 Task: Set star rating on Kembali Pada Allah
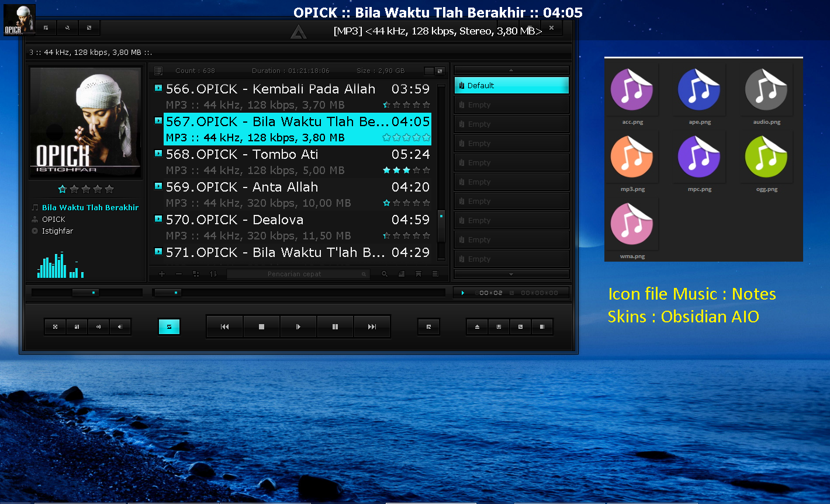406,105
